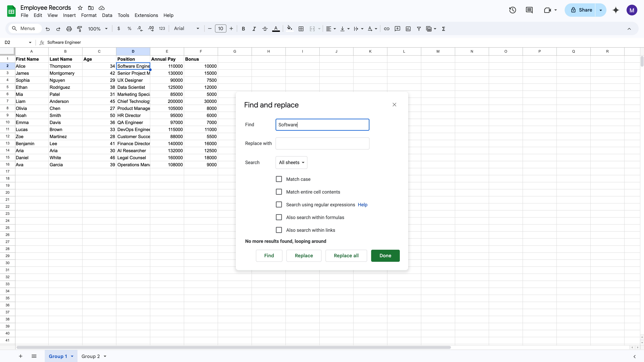Click the Share button
644x362 pixels.
pyautogui.click(x=580, y=10)
